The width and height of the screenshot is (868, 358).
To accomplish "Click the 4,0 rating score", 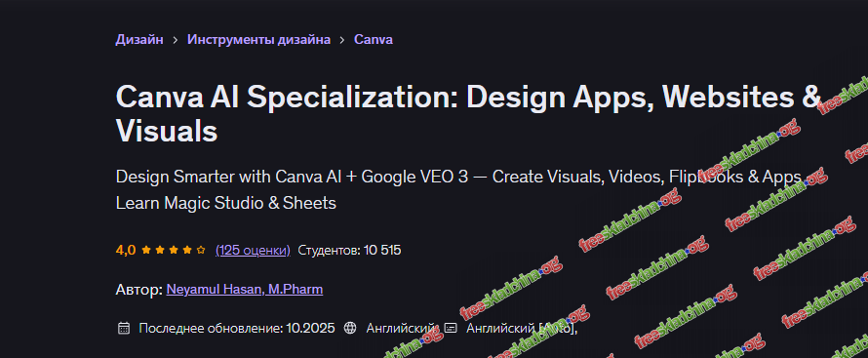I will 126,250.
